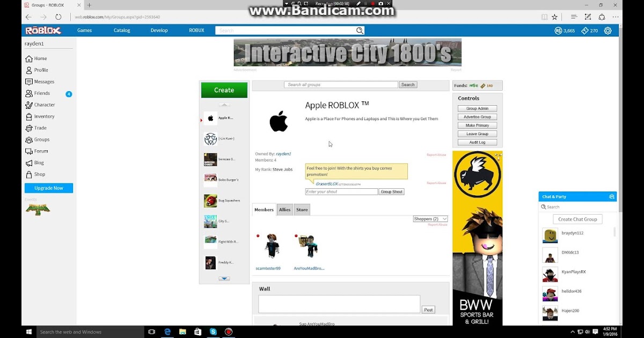
Task: Click the Upgrade Now button
Action: (x=49, y=188)
